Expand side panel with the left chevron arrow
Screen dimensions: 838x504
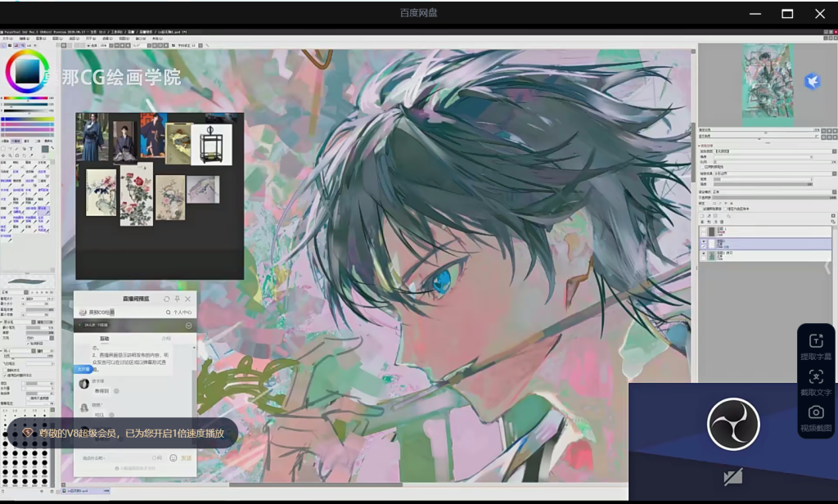click(827, 268)
